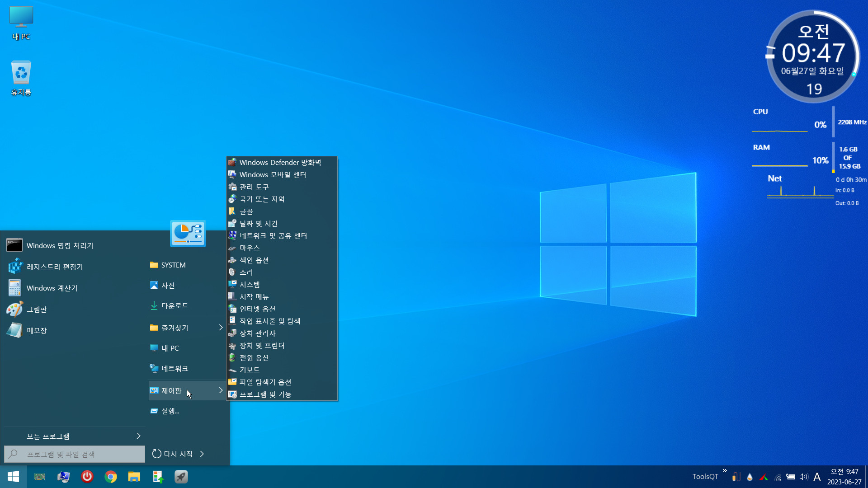Open 시작 메뉴 settings item
This screenshot has height=488, width=868.
tap(282, 296)
